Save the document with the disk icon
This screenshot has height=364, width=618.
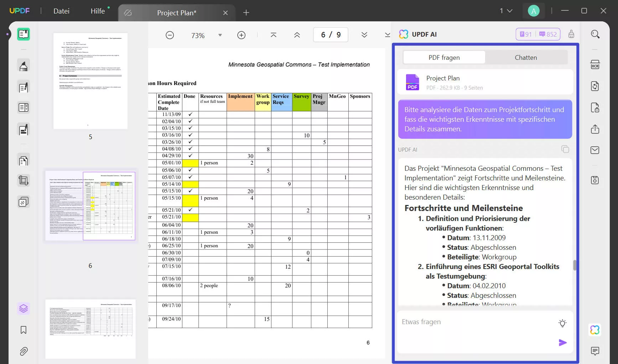(595, 180)
